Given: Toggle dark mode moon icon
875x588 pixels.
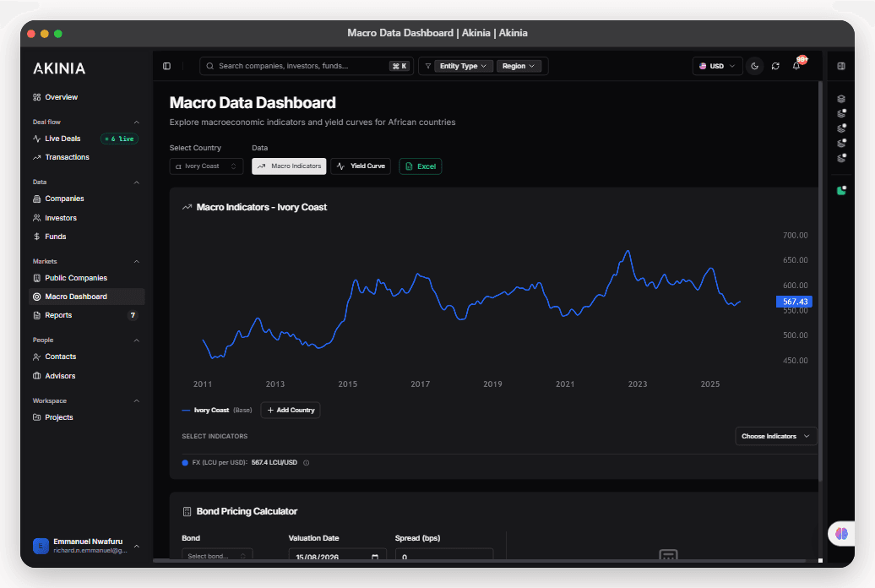Looking at the screenshot, I should [754, 66].
